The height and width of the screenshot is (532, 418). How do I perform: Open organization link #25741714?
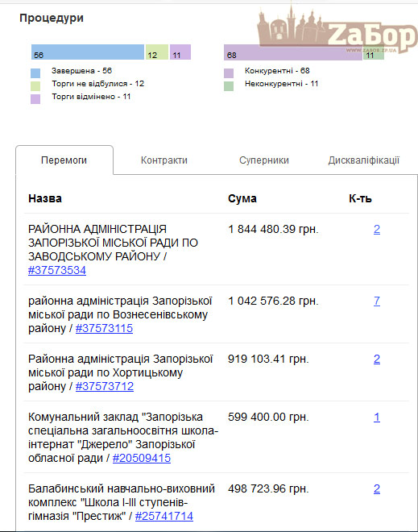click(x=164, y=517)
